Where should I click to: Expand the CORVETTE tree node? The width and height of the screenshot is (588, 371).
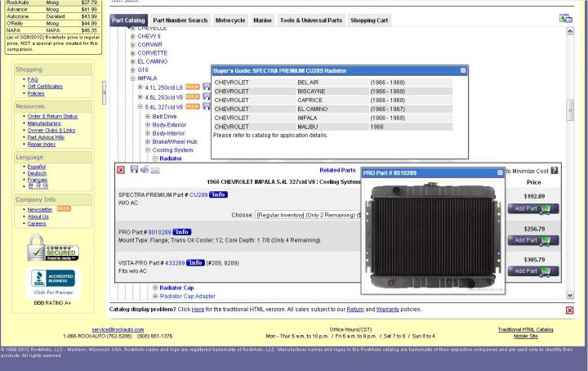(x=133, y=53)
